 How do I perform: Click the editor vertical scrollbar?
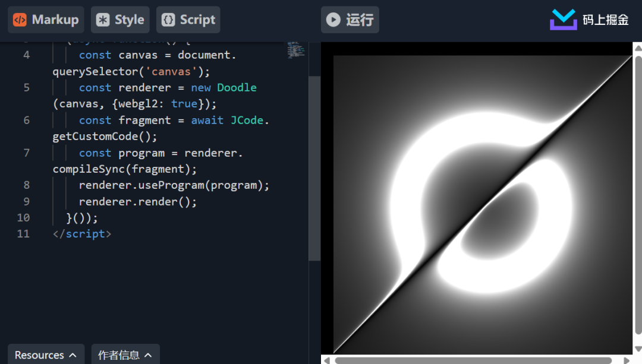pos(314,168)
